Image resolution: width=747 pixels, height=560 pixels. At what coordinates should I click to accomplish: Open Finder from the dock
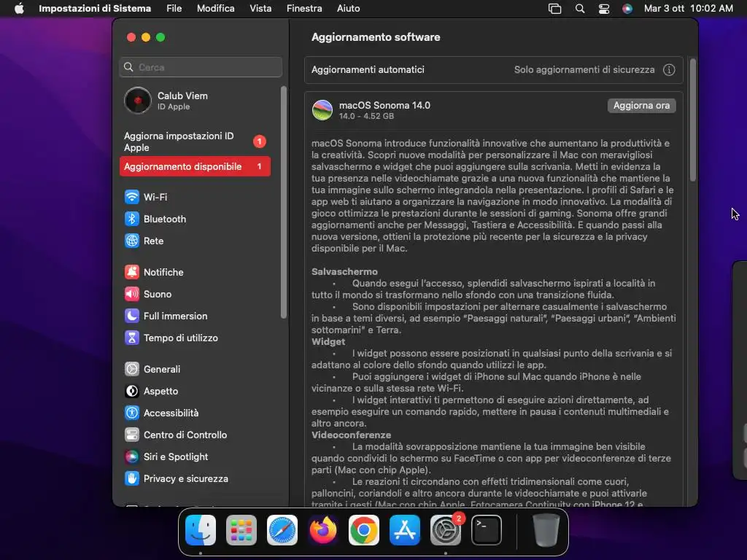click(x=201, y=530)
